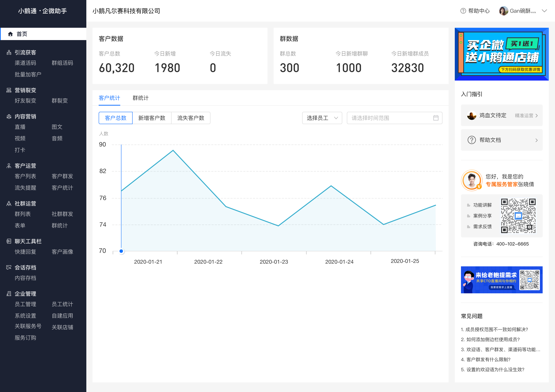This screenshot has height=392, width=555.
Task: Switch to the 客户统计 tab
Action: pos(109,98)
